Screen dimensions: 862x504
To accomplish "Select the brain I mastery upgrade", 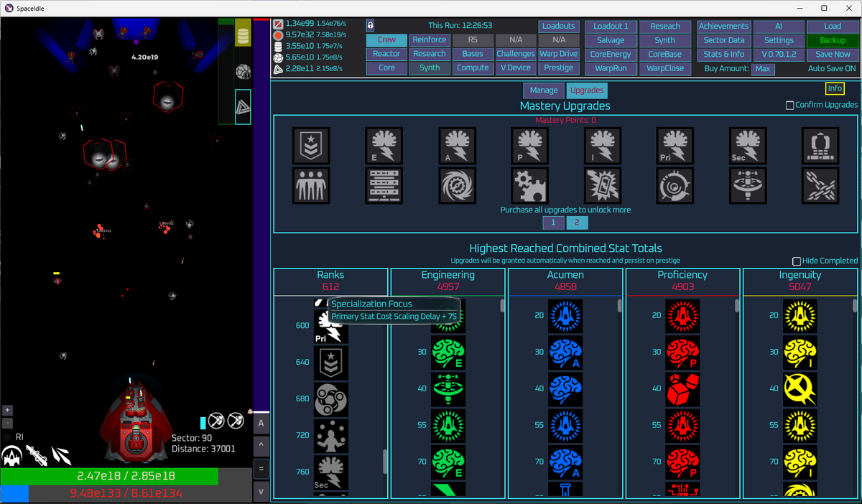I will (602, 146).
